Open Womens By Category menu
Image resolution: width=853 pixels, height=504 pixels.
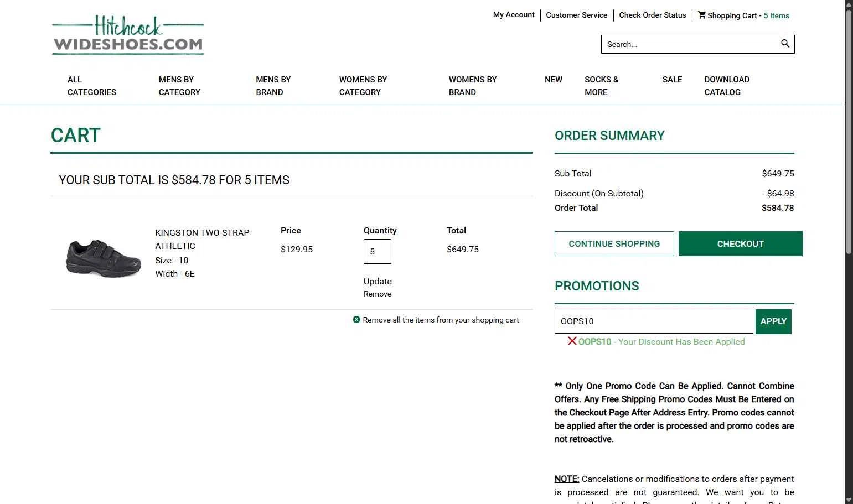pos(363,86)
